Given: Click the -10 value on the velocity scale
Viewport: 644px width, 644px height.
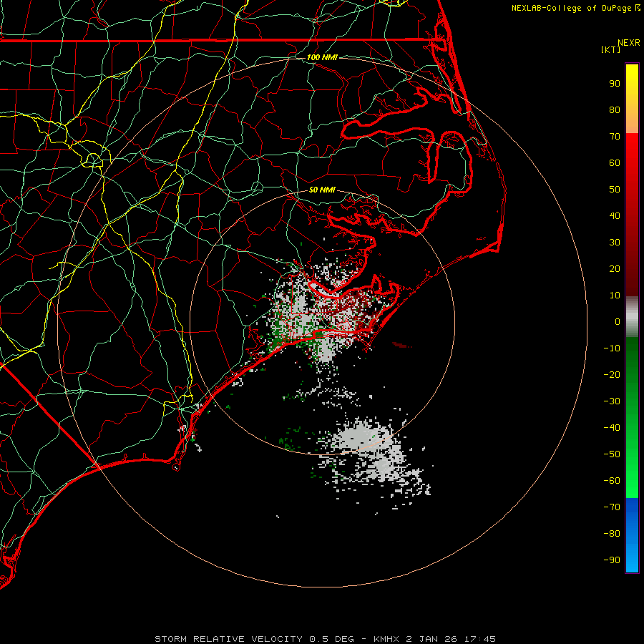Looking at the screenshot, I should coord(612,348).
